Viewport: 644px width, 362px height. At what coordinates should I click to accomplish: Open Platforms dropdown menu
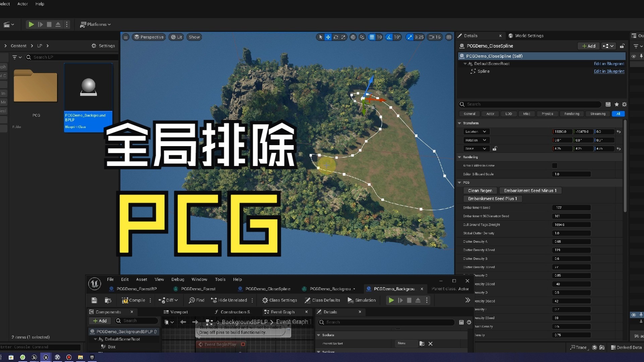95,24
